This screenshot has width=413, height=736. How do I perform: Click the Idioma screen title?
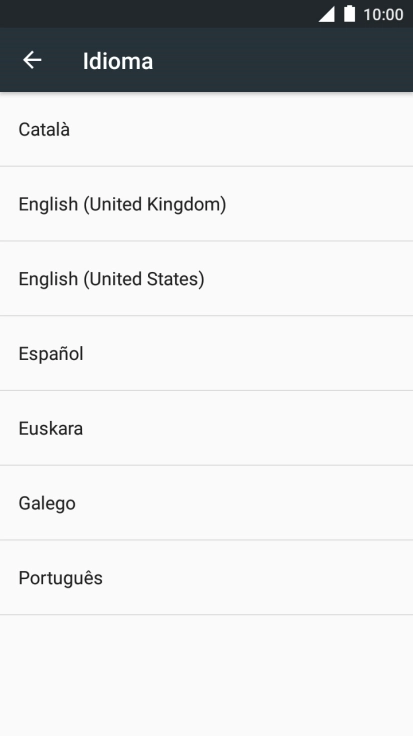tap(118, 61)
